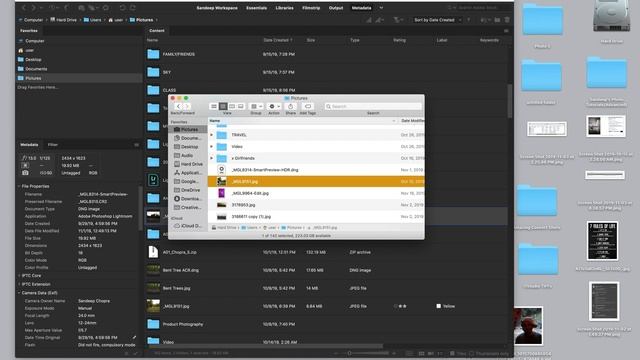Select Applications in Finder sidebar
Image resolution: width=640 pixels, height=360 pixels.
(188, 173)
